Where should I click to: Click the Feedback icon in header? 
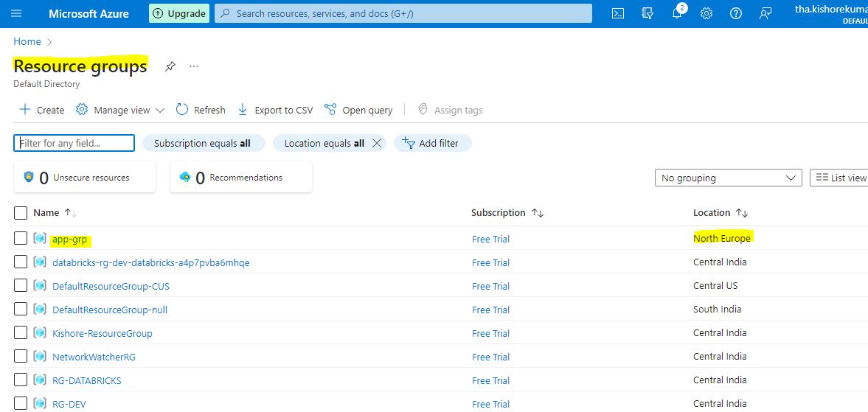pyautogui.click(x=765, y=13)
